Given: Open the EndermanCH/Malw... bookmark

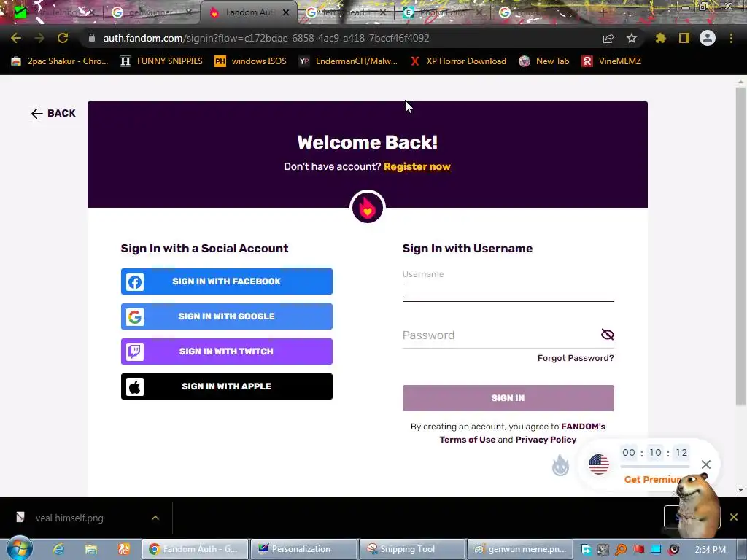Looking at the screenshot, I should (x=348, y=61).
